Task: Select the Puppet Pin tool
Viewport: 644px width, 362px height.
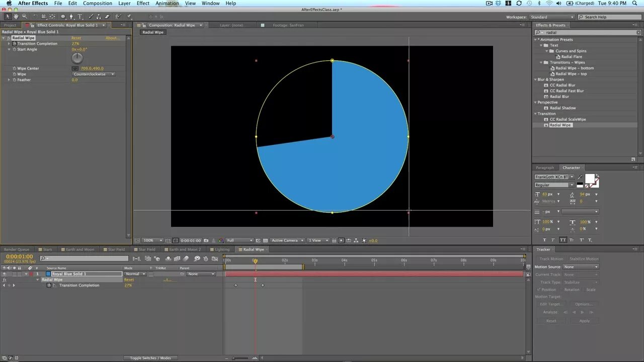Action: [x=129, y=17]
